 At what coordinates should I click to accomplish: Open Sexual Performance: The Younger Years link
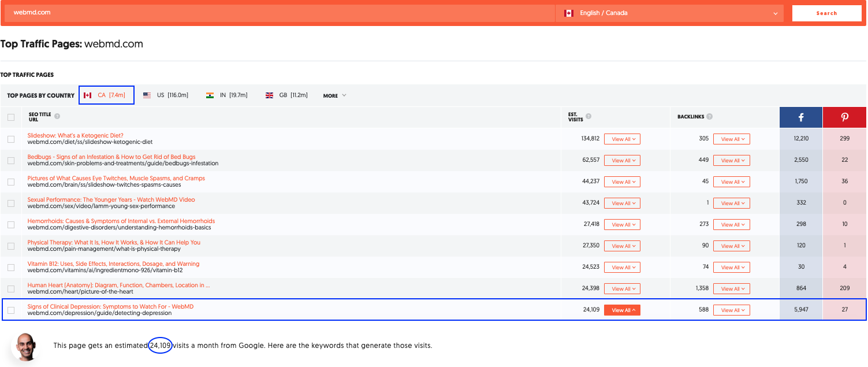[x=111, y=200]
